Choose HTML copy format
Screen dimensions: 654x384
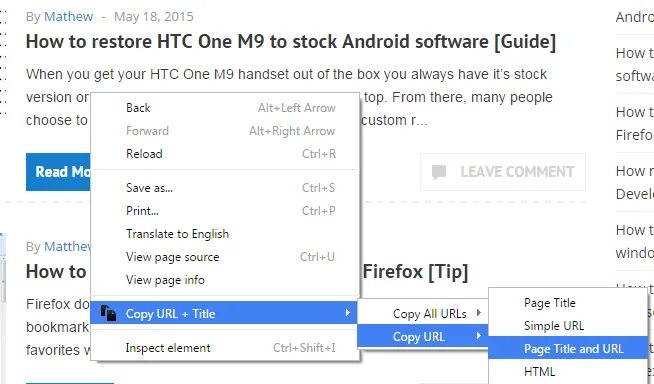tap(568, 371)
